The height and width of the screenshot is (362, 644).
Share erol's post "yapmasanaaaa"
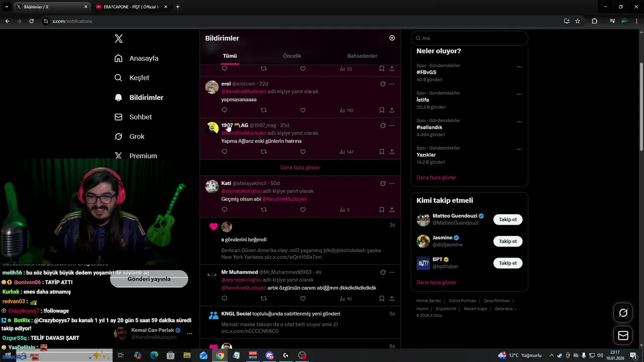[x=392, y=110]
